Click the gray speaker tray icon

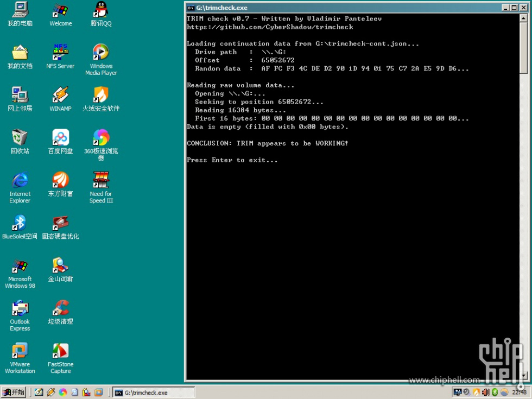[x=467, y=392]
